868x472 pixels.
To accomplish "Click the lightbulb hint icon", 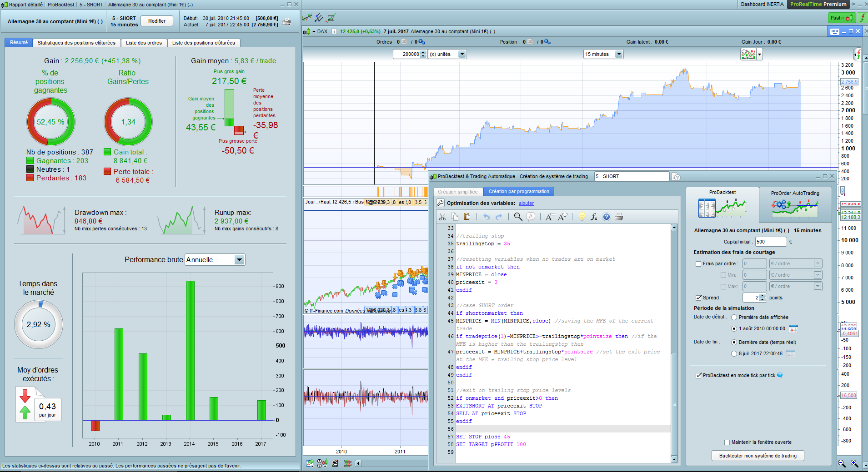I will pyautogui.click(x=582, y=217).
